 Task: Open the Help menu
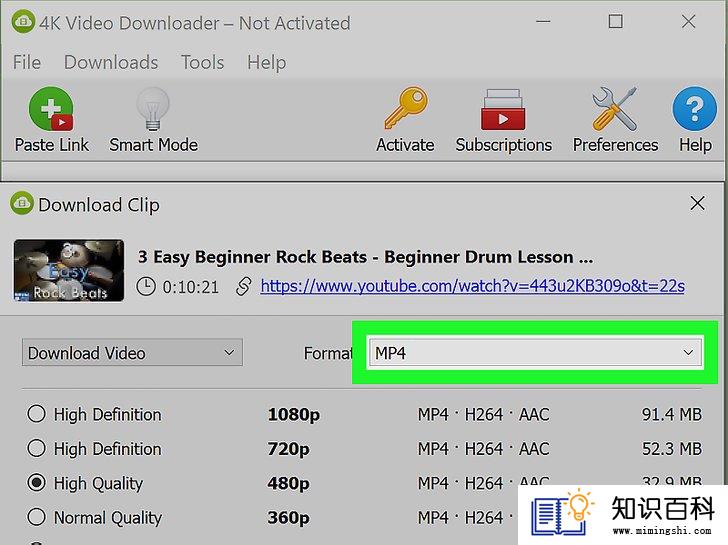coord(266,62)
